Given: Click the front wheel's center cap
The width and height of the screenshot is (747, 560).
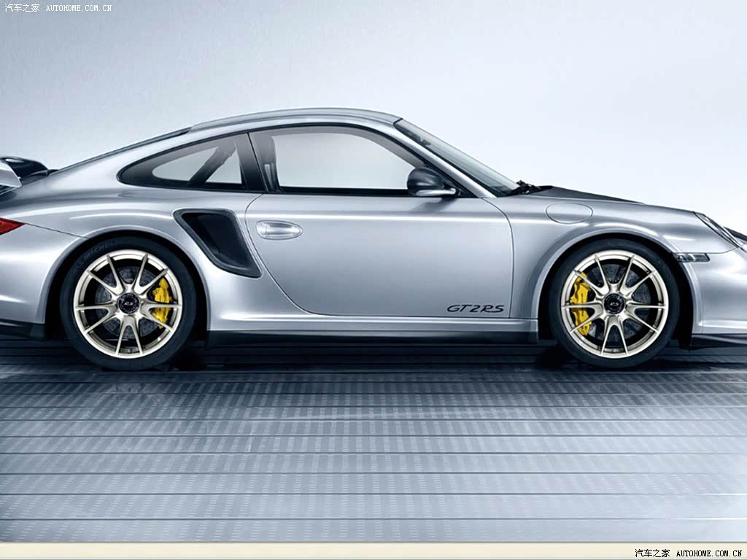Looking at the screenshot, I should tap(614, 303).
